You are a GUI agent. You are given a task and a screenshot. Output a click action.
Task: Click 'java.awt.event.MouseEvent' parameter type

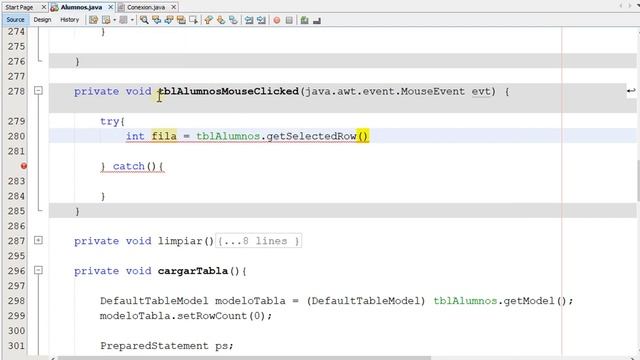385,91
